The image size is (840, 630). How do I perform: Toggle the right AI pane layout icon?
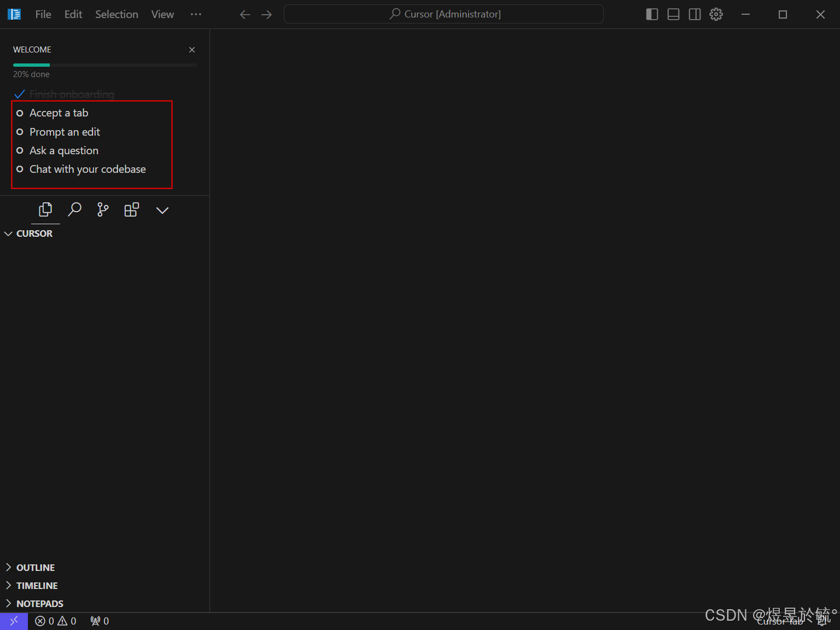click(695, 14)
